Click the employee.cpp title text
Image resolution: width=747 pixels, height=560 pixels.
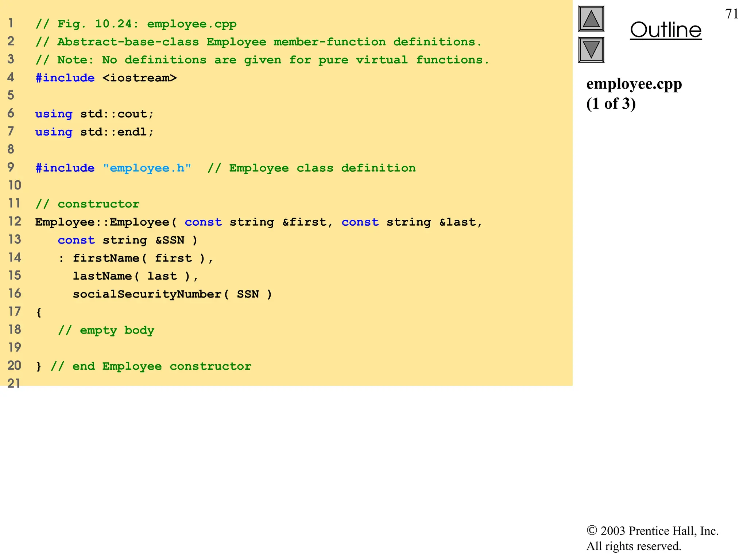tap(634, 84)
